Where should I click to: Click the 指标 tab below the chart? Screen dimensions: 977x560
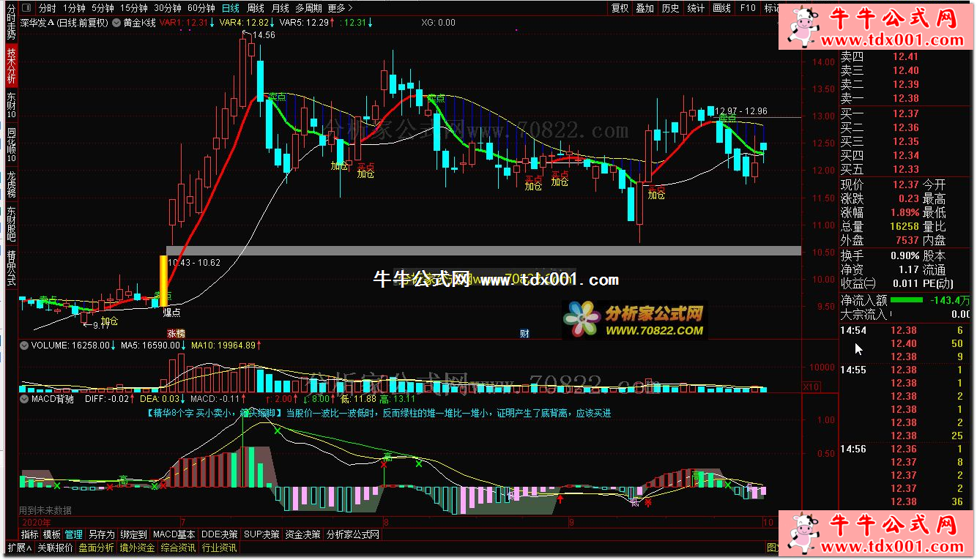click(x=30, y=534)
